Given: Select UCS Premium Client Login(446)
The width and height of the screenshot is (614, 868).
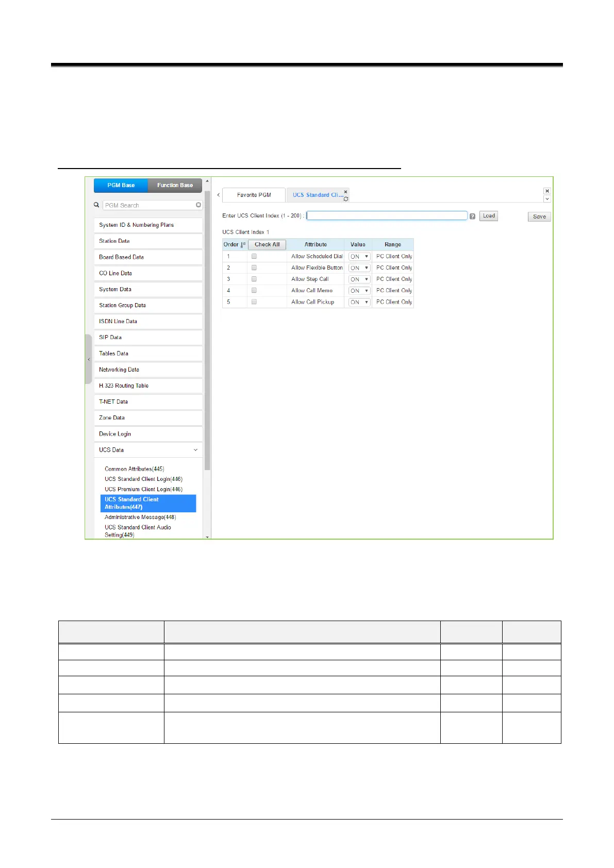Looking at the screenshot, I should point(143,489).
